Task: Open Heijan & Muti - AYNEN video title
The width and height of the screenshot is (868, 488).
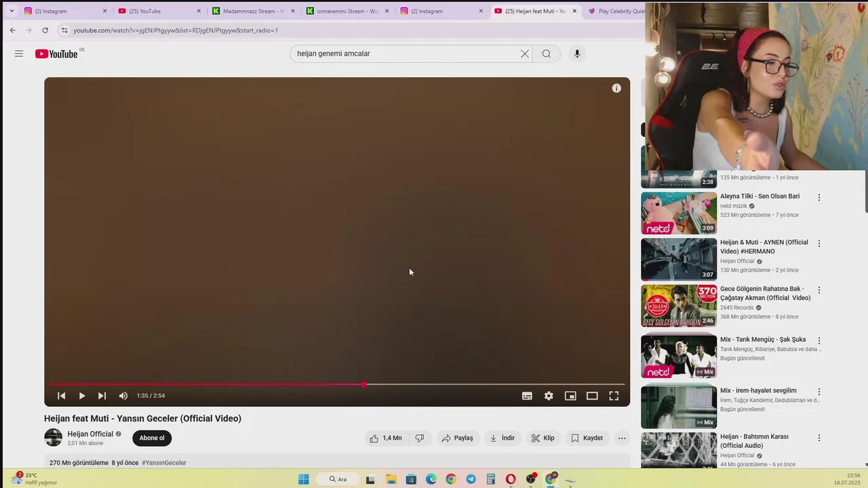Action: (x=764, y=247)
